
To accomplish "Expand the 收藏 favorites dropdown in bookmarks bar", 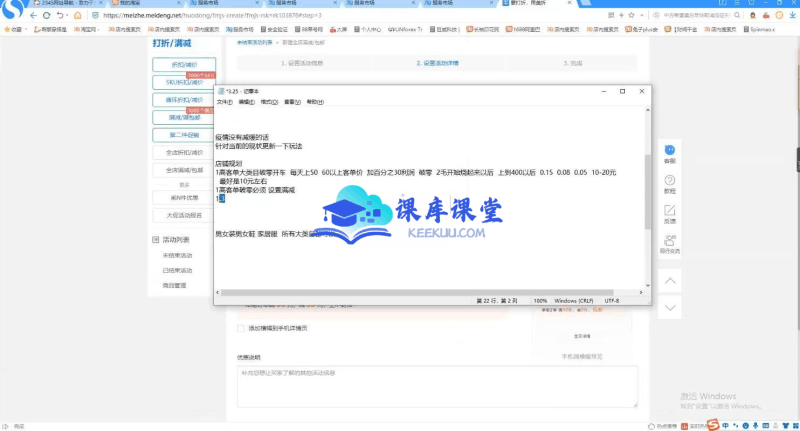I will click(27, 30).
